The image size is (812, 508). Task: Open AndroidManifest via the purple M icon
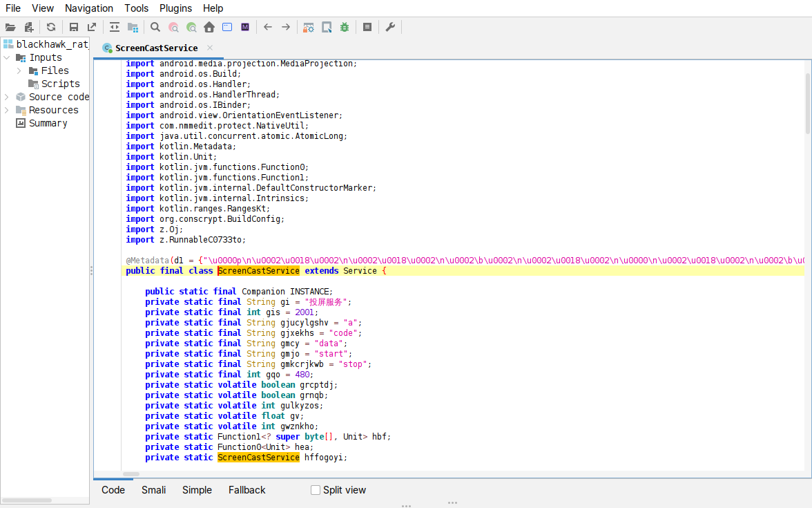[x=246, y=28]
